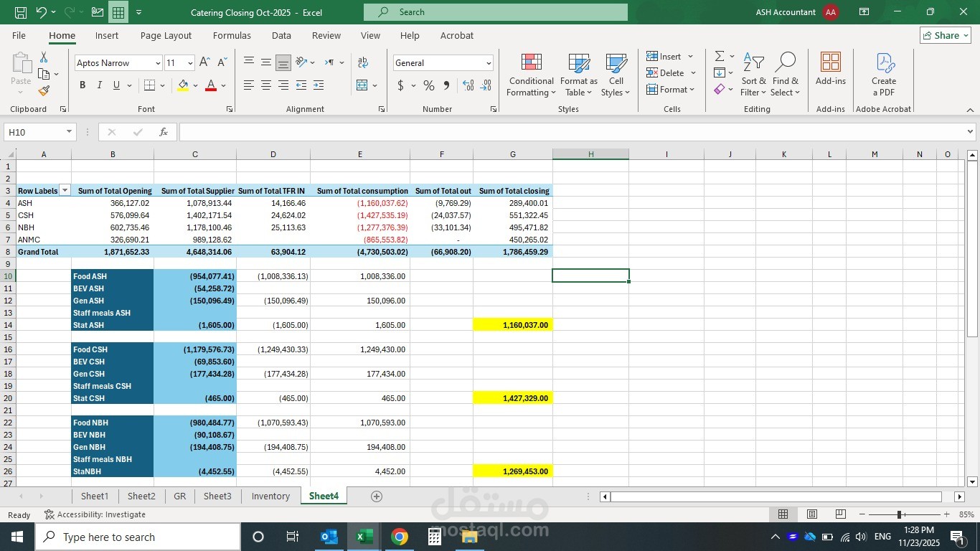980x551 pixels.
Task: Expand the Name Box dropdown
Action: (x=69, y=132)
